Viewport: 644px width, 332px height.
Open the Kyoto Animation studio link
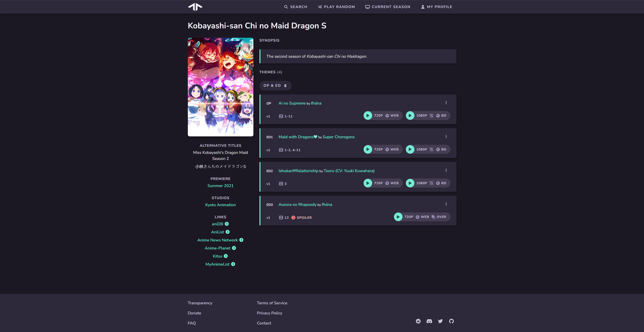pyautogui.click(x=220, y=205)
